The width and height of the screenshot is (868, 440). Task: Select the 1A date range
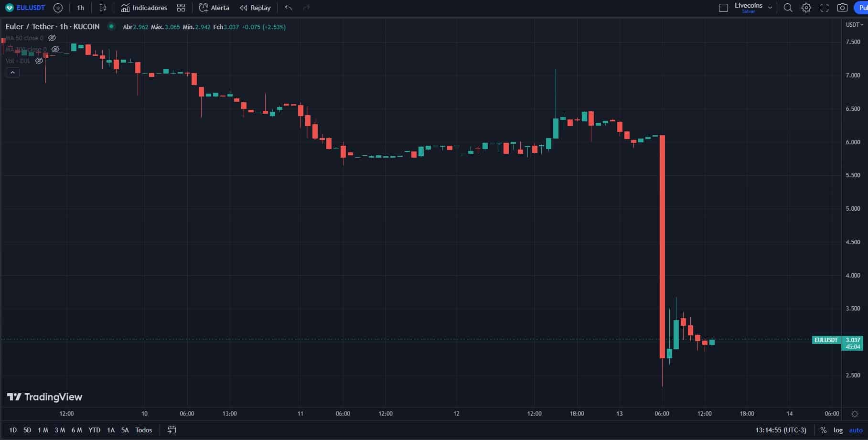pyautogui.click(x=111, y=430)
